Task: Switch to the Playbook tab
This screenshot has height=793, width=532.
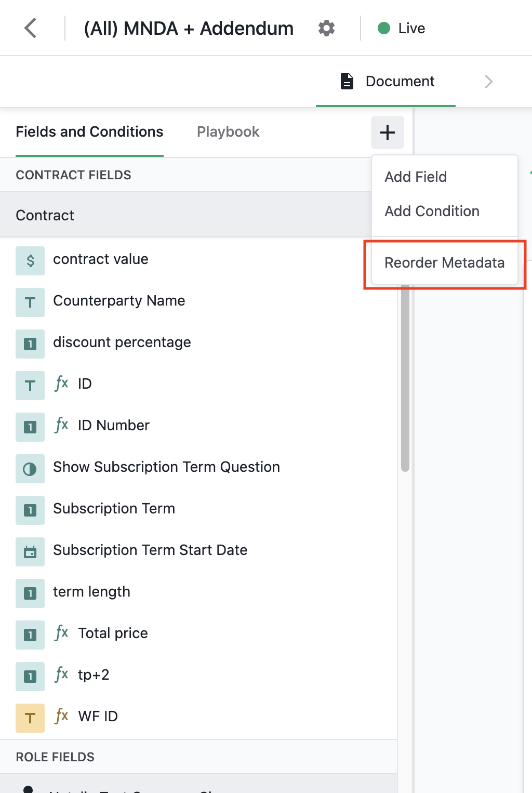Action: click(228, 132)
